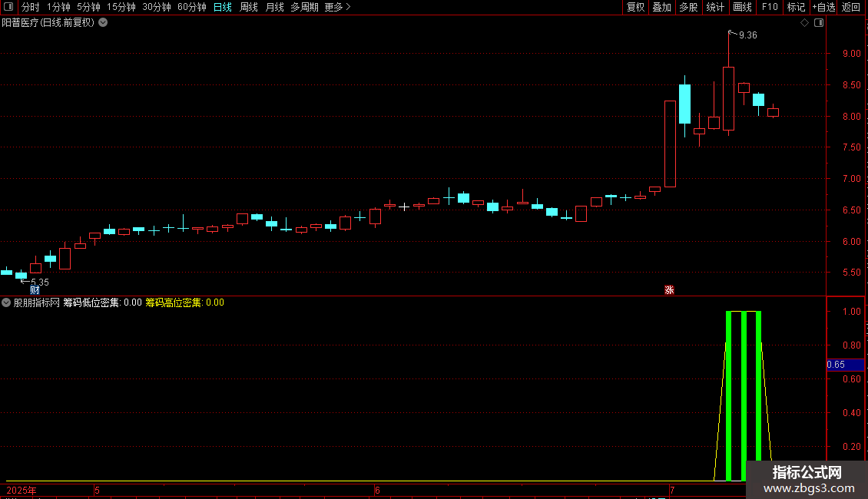Click the 5.35 low price label
This screenshot has height=499, width=868.
tap(40, 283)
